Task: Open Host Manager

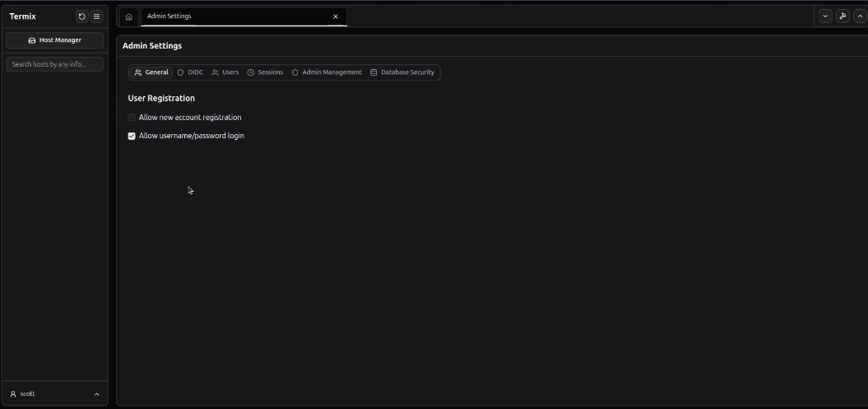Action: pos(55,40)
